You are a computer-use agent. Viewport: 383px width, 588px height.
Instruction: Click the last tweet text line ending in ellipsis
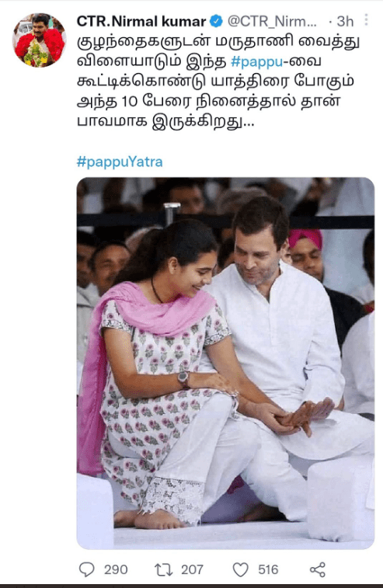(165, 122)
